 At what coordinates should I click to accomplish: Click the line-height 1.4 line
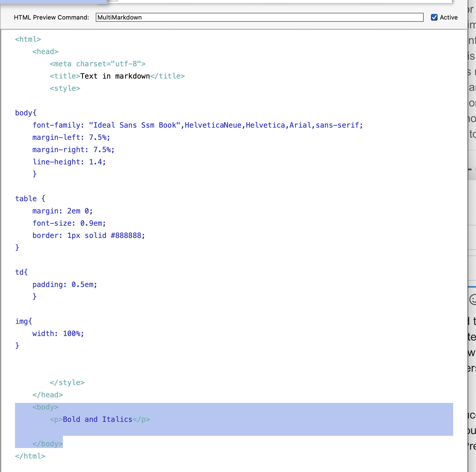[69, 162]
